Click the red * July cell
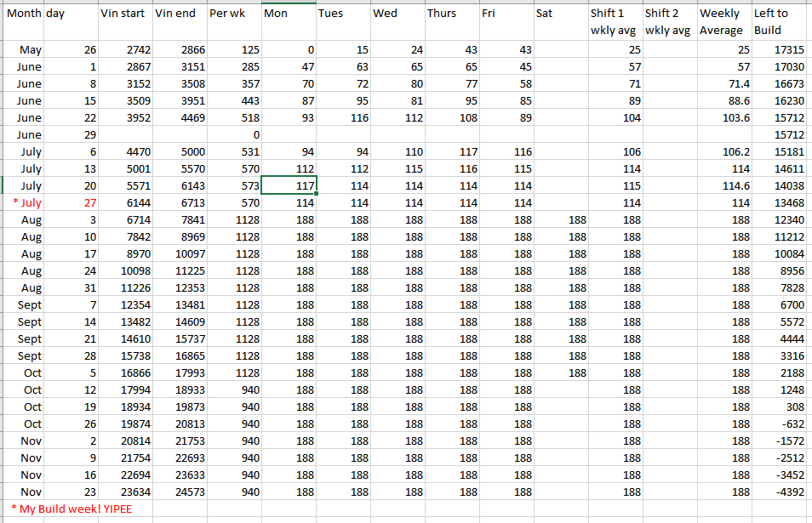812x523 pixels. point(26,203)
